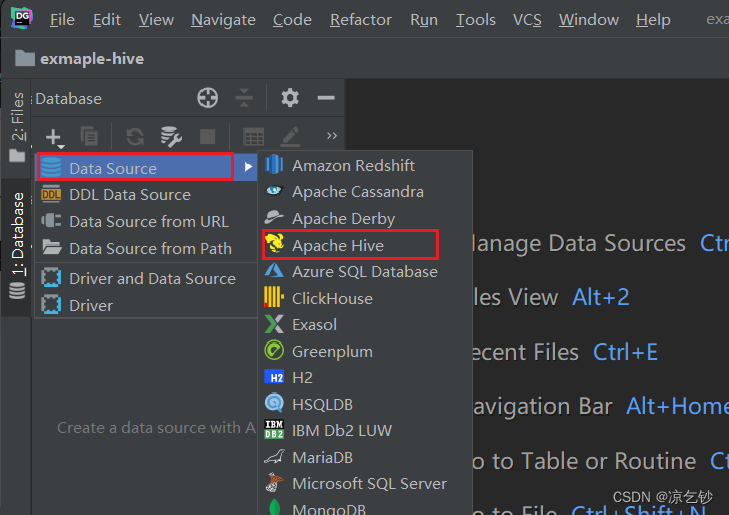The width and height of the screenshot is (729, 515).
Task: Choose ClickHouse data source
Action: (365, 298)
